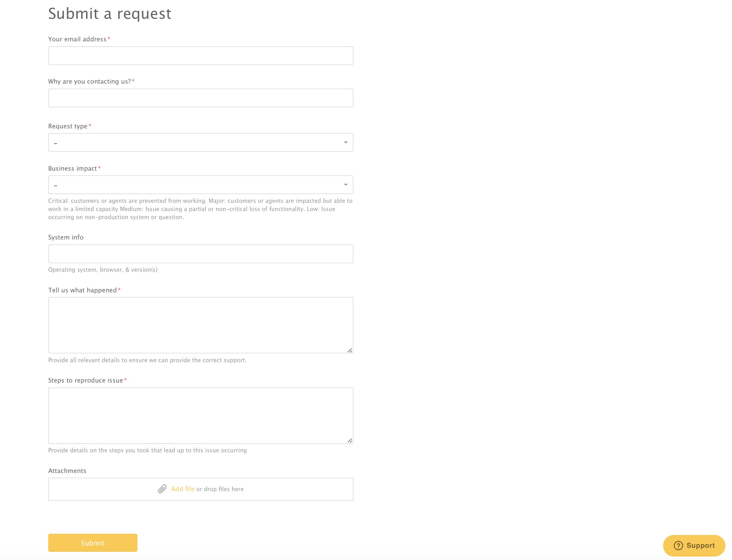
Task: Click the Add file link
Action: [x=183, y=489]
